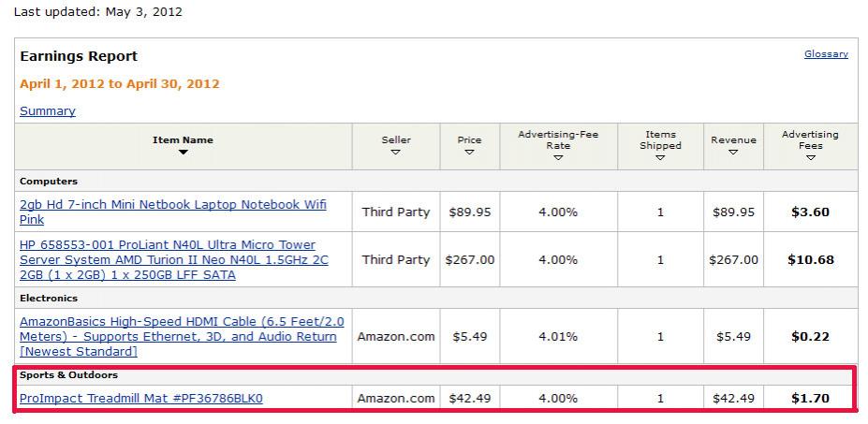
Task: Click the Advertising Fees header text
Action: point(811,140)
